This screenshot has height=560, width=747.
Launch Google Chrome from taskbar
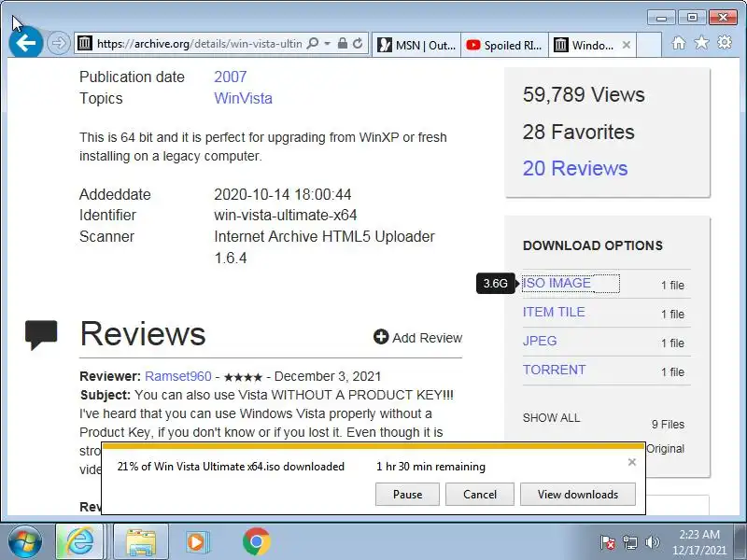[256, 542]
